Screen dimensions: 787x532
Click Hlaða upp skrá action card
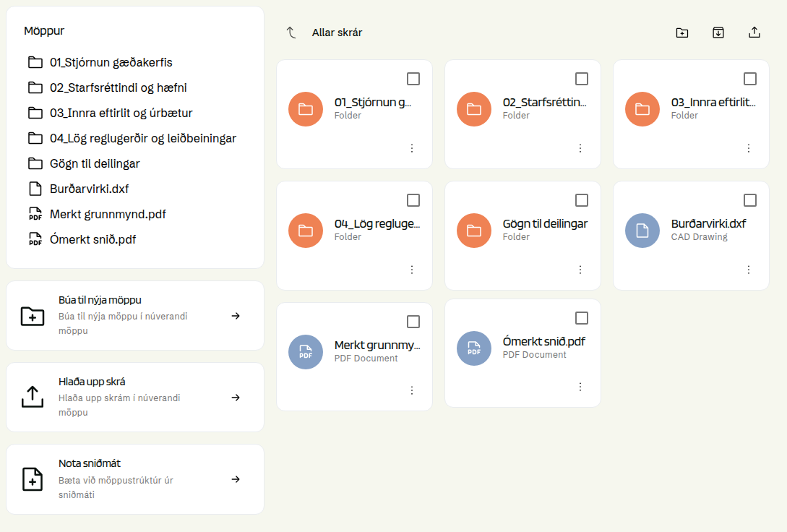point(135,397)
